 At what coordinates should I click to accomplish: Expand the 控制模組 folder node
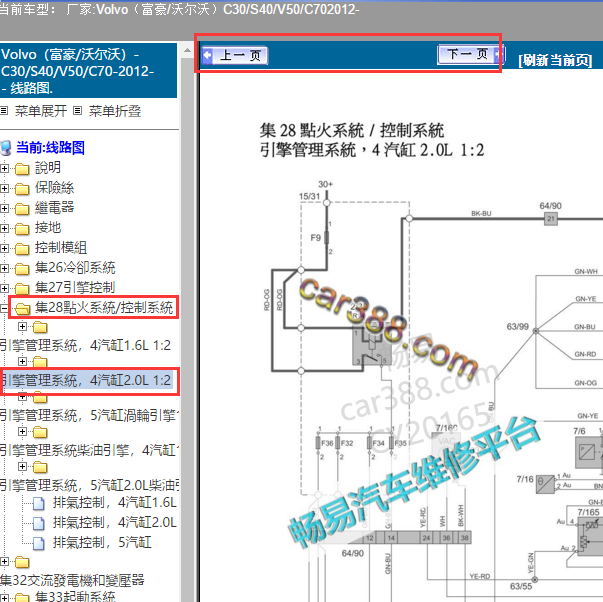pos(4,248)
